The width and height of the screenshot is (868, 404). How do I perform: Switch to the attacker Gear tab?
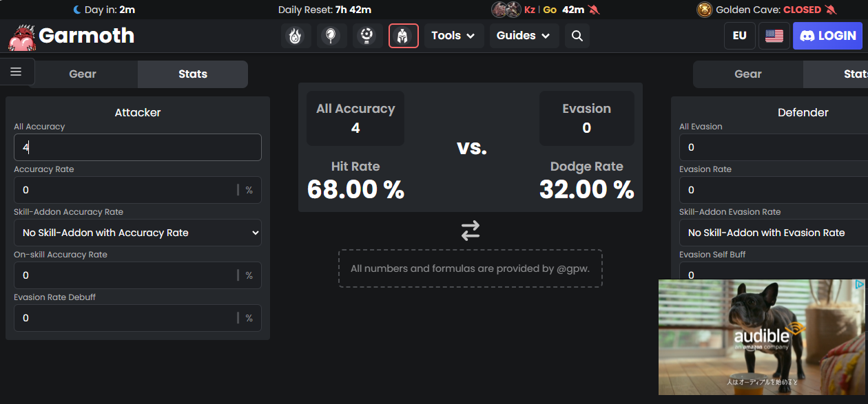pyautogui.click(x=83, y=74)
